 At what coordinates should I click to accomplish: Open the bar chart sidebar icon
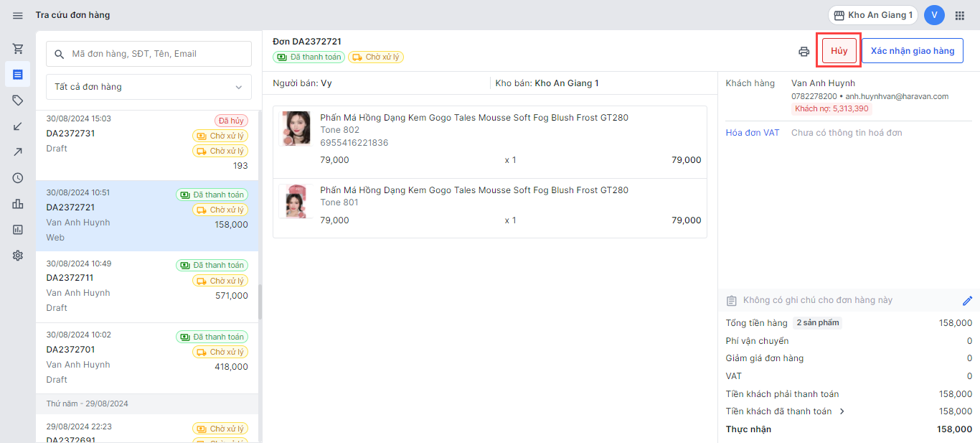coord(18,204)
